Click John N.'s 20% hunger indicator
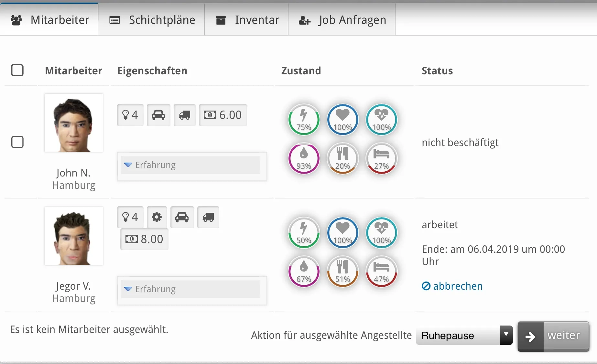The image size is (597, 364). [342, 158]
